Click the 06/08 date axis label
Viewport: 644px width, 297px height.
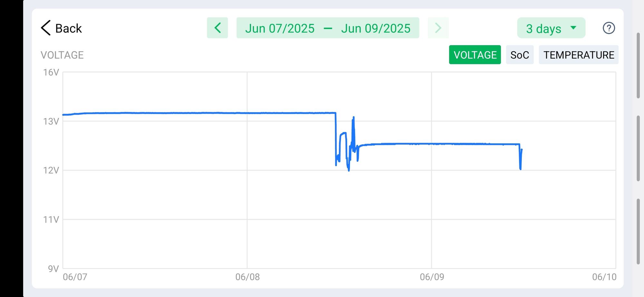pyautogui.click(x=247, y=277)
